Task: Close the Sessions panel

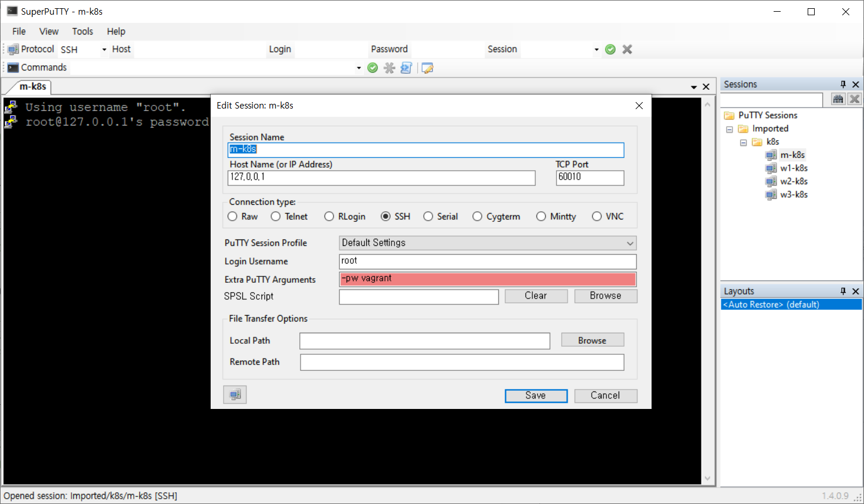Action: (x=856, y=84)
